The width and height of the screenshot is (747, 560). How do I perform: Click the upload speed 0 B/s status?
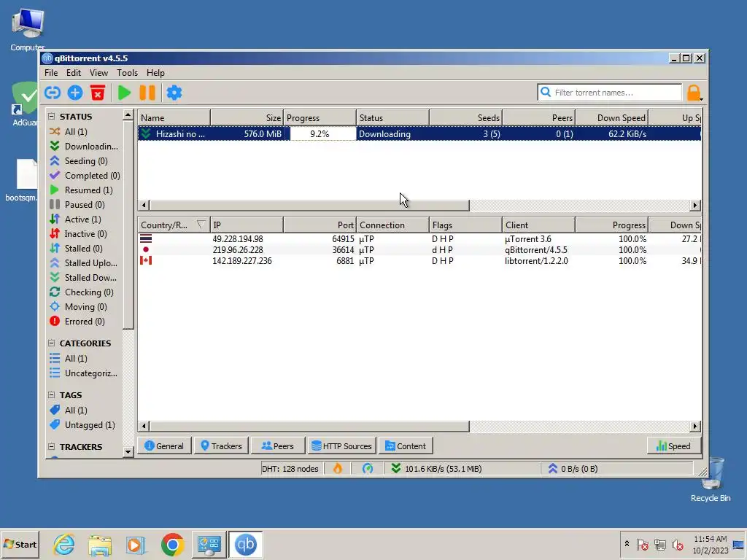tap(573, 469)
